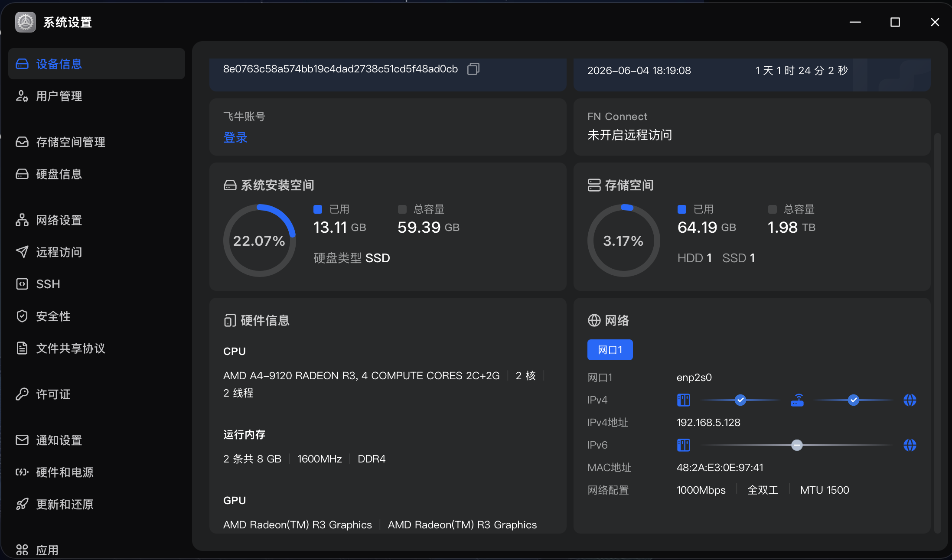Click the device ID hash string
This screenshot has width=952, height=560.
tap(340, 69)
